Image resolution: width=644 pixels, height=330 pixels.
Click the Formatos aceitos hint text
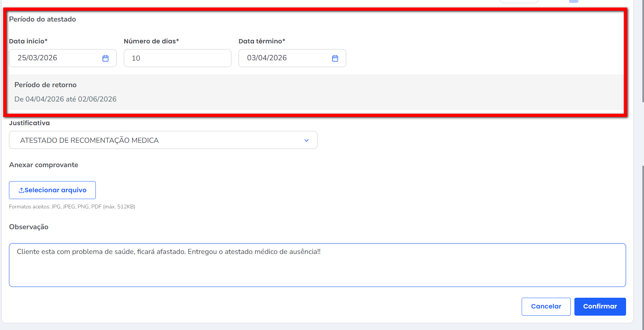pyautogui.click(x=72, y=207)
